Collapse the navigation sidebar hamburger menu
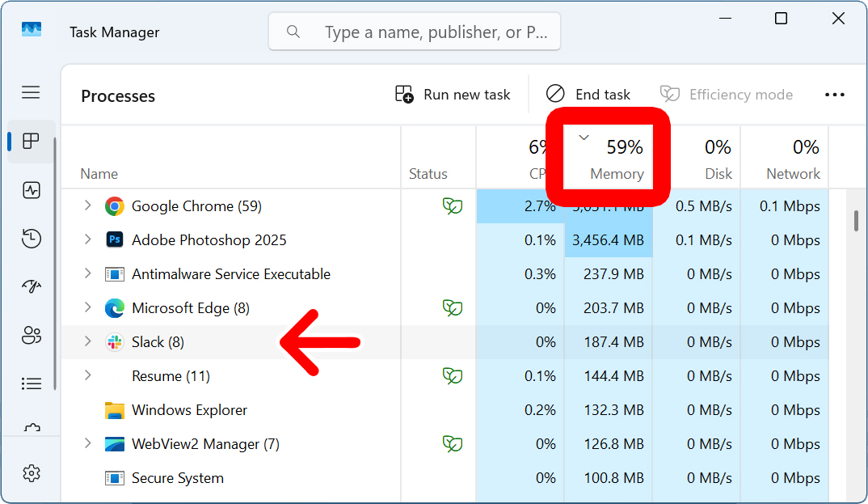This screenshot has height=504, width=868. [x=31, y=92]
